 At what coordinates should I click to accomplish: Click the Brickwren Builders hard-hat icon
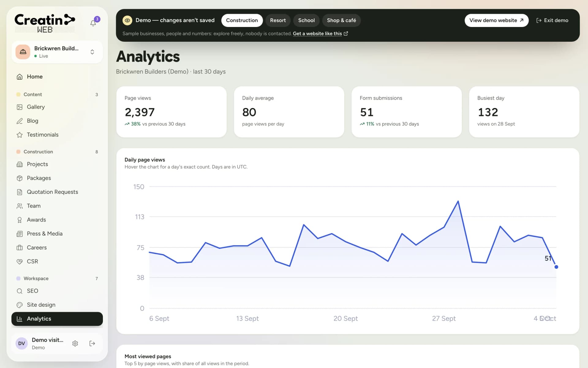[23, 52]
